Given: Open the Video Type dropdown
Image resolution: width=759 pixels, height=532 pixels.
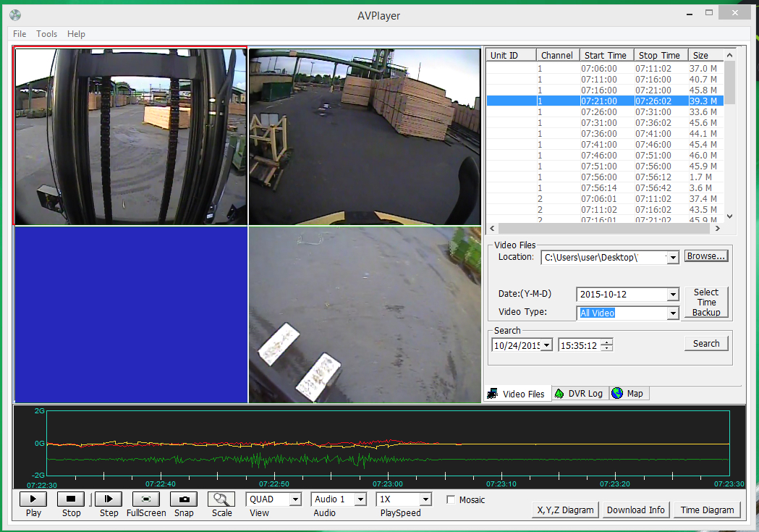Looking at the screenshot, I should (x=673, y=313).
